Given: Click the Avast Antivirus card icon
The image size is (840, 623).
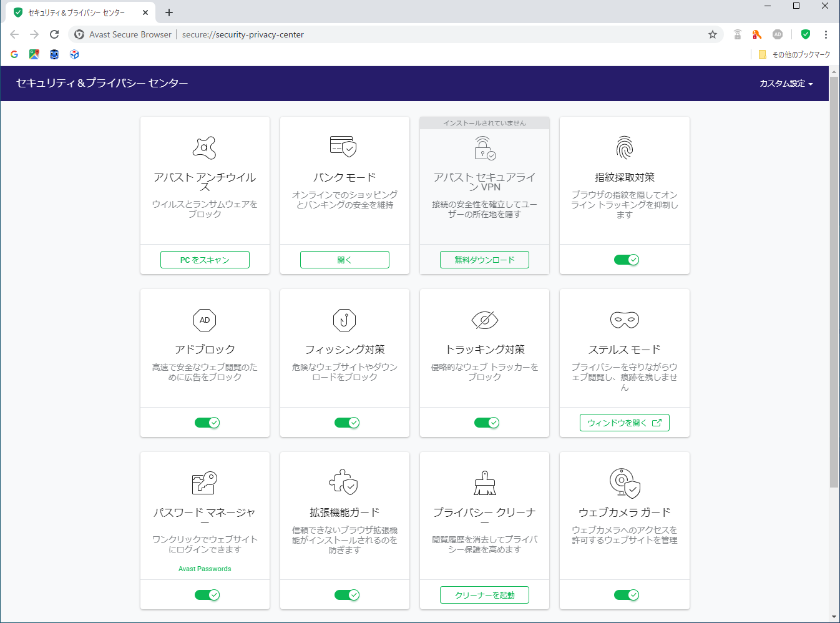Looking at the screenshot, I should pos(205,148).
